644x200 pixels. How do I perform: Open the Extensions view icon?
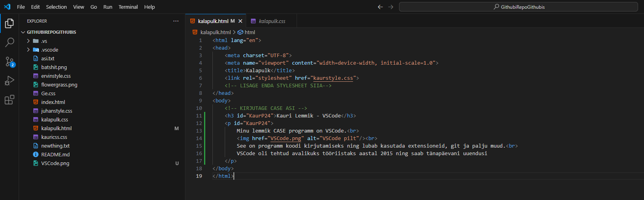10,100
